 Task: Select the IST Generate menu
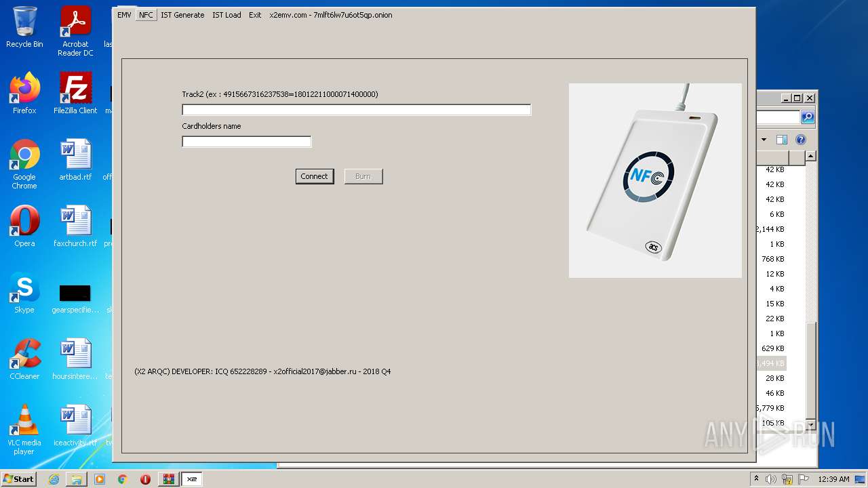[x=182, y=15]
